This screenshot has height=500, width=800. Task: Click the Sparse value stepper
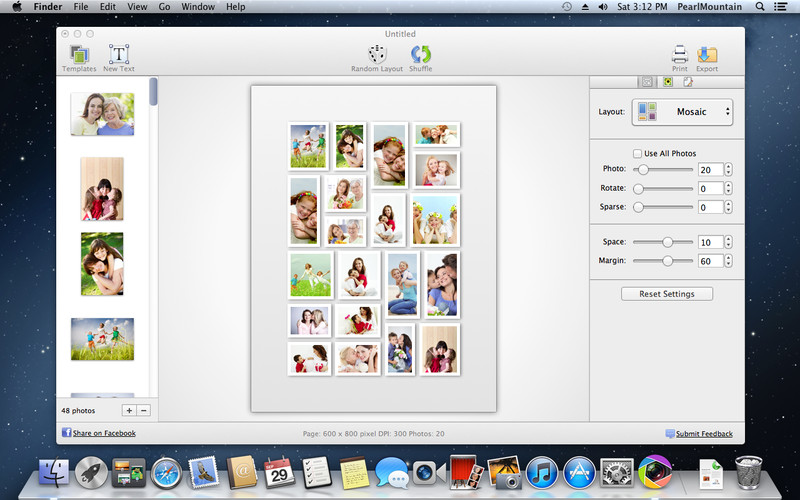[729, 207]
